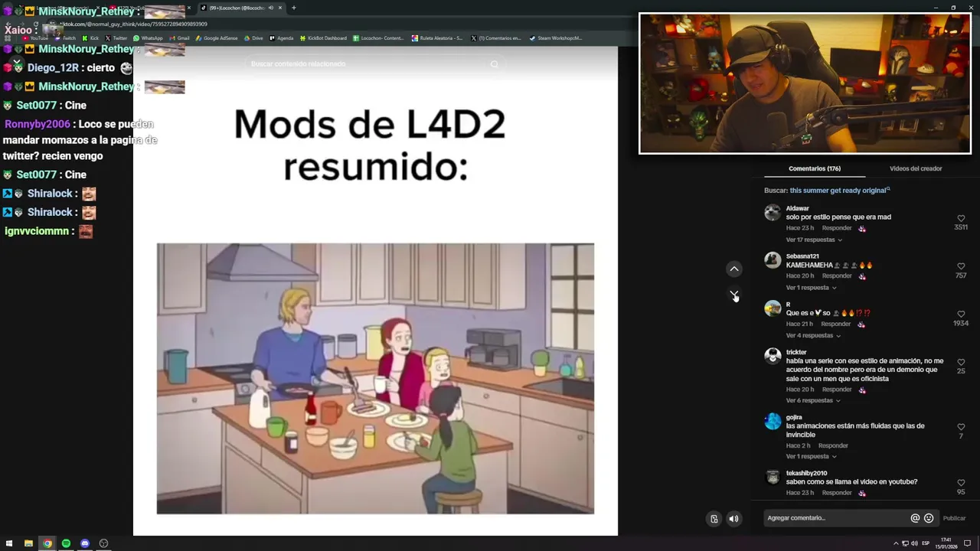Show hidden system tray icons
Screen dimensions: 980x551
click(x=896, y=543)
